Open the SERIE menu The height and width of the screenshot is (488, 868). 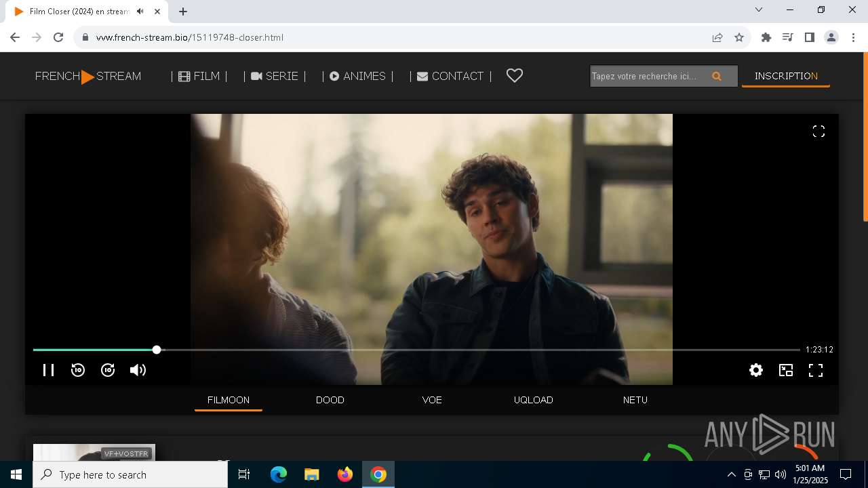(x=275, y=77)
